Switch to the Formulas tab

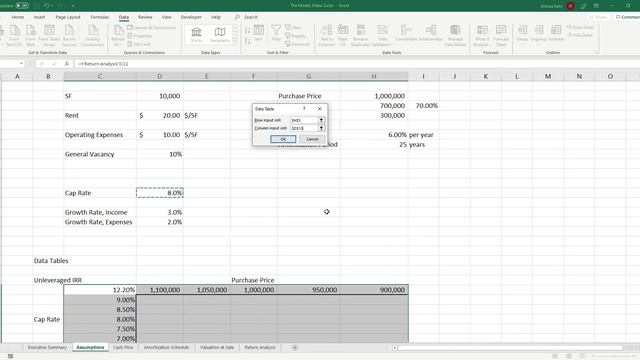[x=100, y=17]
